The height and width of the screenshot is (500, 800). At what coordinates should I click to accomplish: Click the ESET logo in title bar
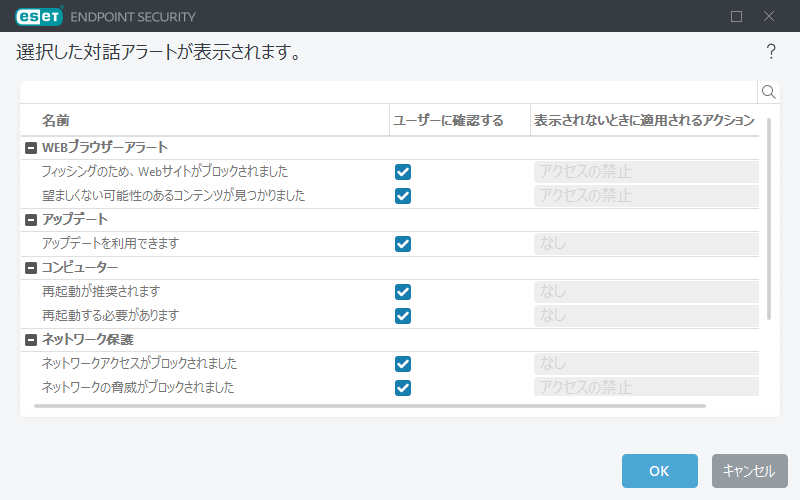(x=39, y=16)
